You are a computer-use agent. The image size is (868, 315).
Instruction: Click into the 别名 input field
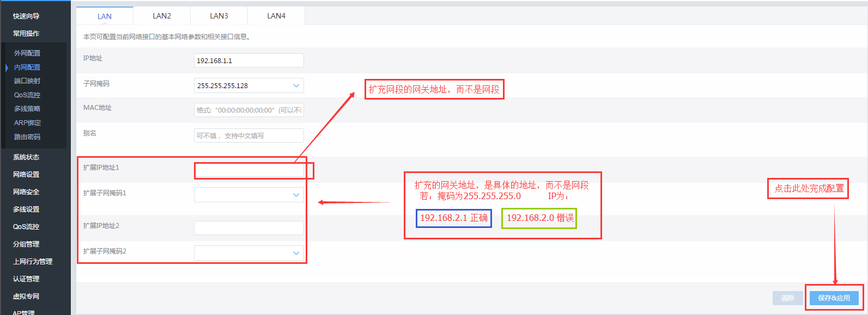click(x=248, y=135)
